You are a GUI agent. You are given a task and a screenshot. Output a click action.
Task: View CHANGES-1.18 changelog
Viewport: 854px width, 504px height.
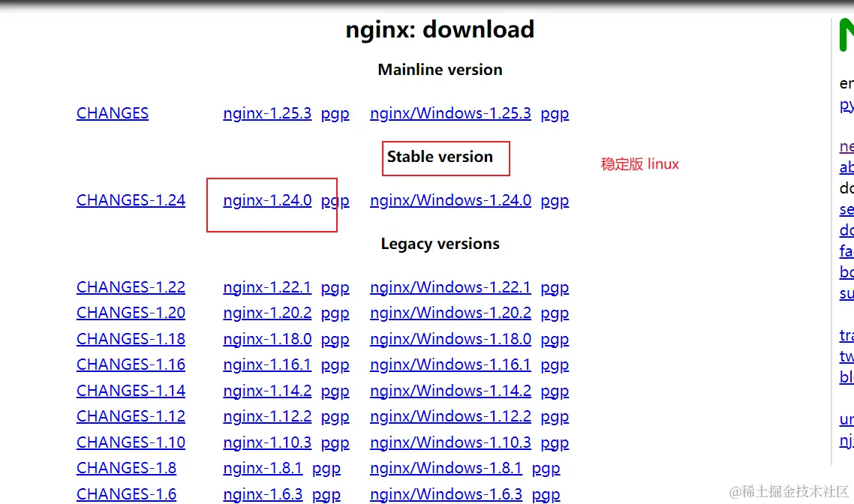pos(131,338)
